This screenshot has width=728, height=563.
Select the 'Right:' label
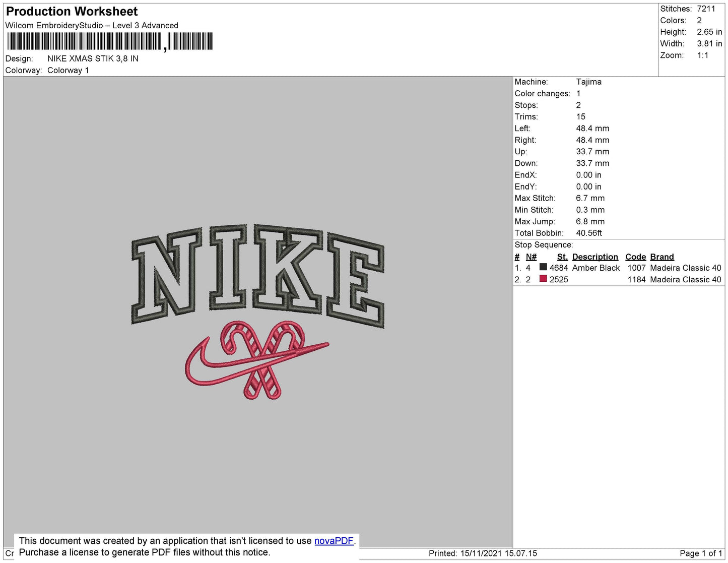pyautogui.click(x=525, y=140)
